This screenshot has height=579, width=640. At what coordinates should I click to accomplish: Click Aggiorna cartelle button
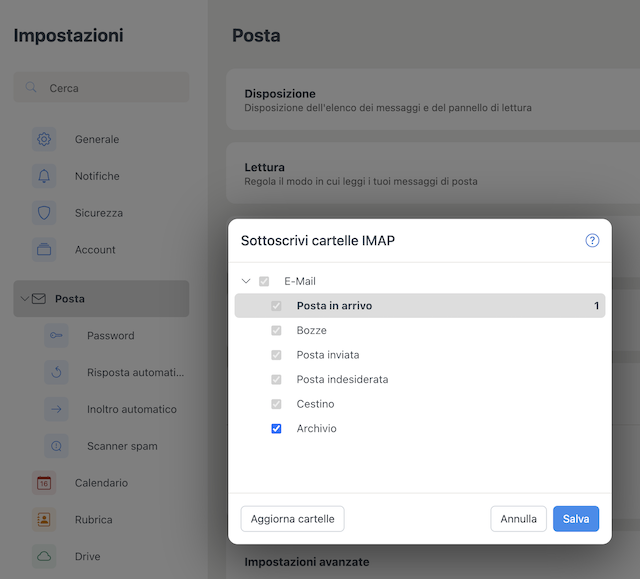click(x=292, y=519)
